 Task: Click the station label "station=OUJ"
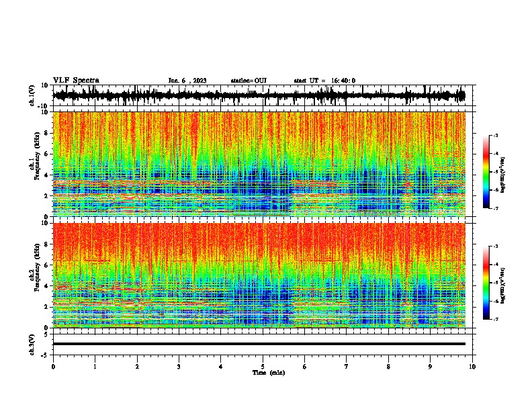[249, 81]
